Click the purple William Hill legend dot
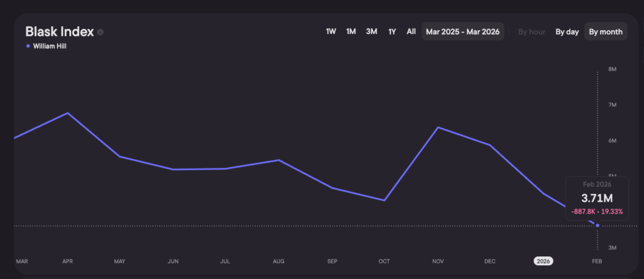Viewport: 644px width, 279px height. click(x=28, y=46)
